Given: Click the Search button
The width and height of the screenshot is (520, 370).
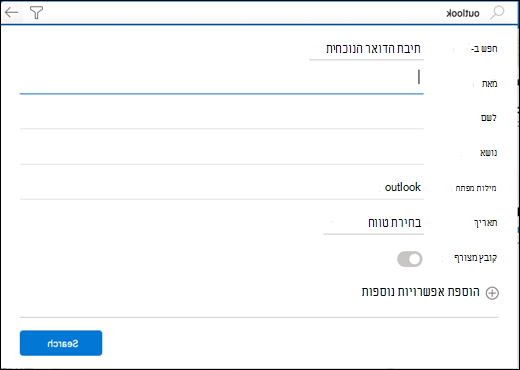Looking at the screenshot, I should (x=61, y=343).
